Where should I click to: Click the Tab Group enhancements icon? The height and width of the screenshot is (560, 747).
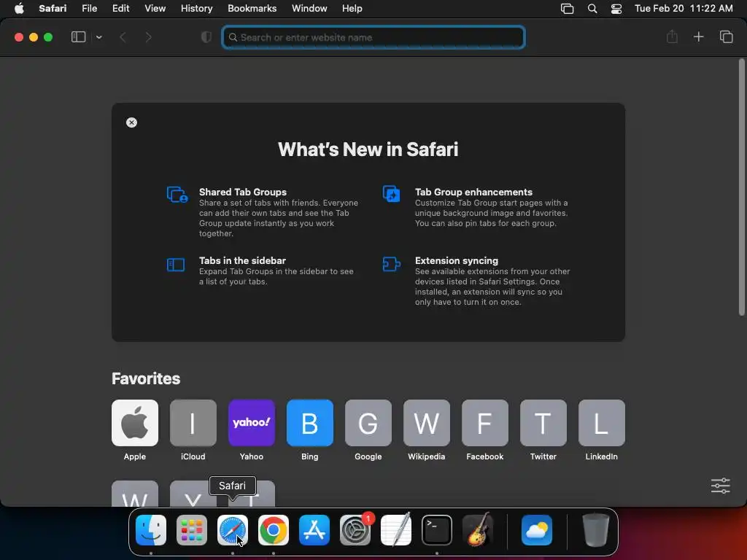click(x=392, y=194)
